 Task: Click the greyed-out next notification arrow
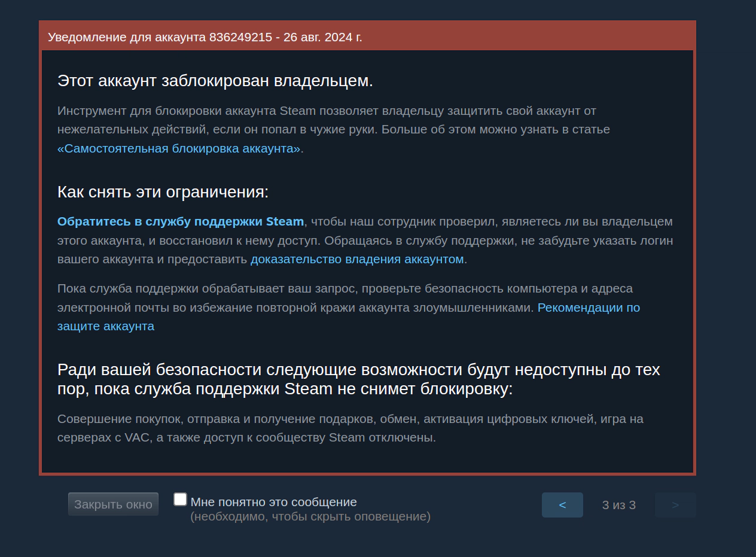point(675,505)
